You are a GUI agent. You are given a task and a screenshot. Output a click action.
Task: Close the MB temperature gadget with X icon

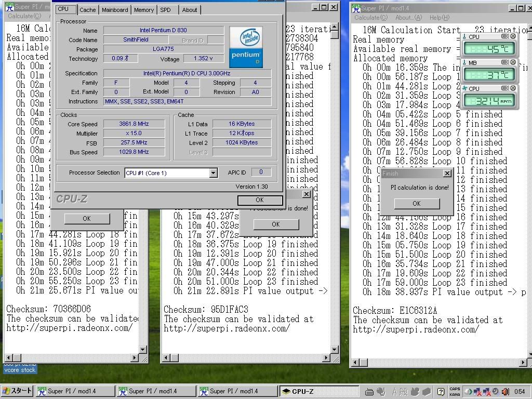513,62
